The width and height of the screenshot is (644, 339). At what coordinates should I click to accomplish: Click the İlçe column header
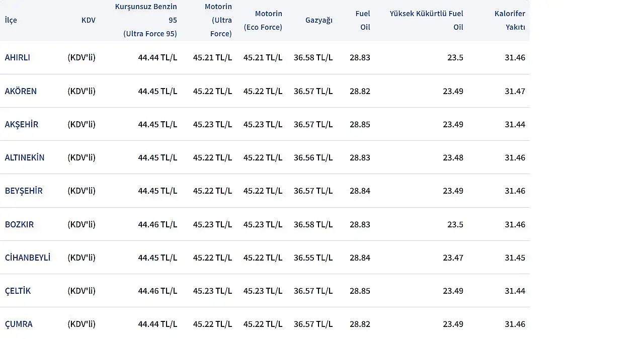(11, 20)
